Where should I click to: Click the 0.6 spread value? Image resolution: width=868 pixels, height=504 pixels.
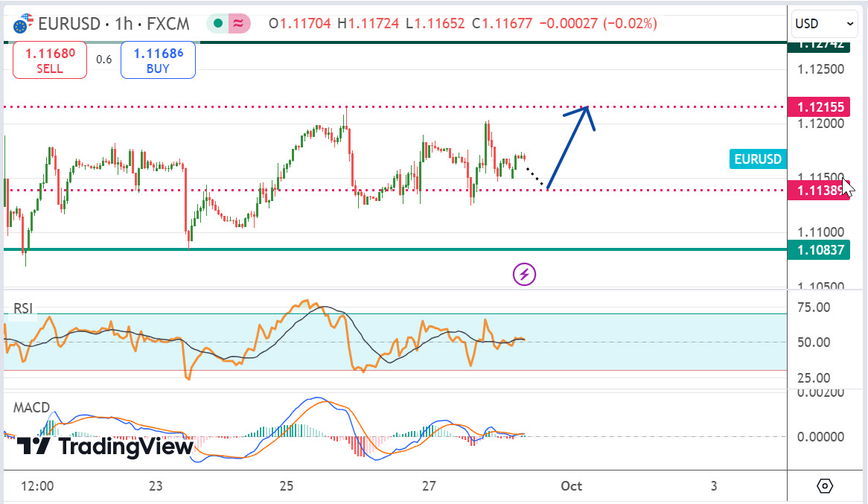104,60
